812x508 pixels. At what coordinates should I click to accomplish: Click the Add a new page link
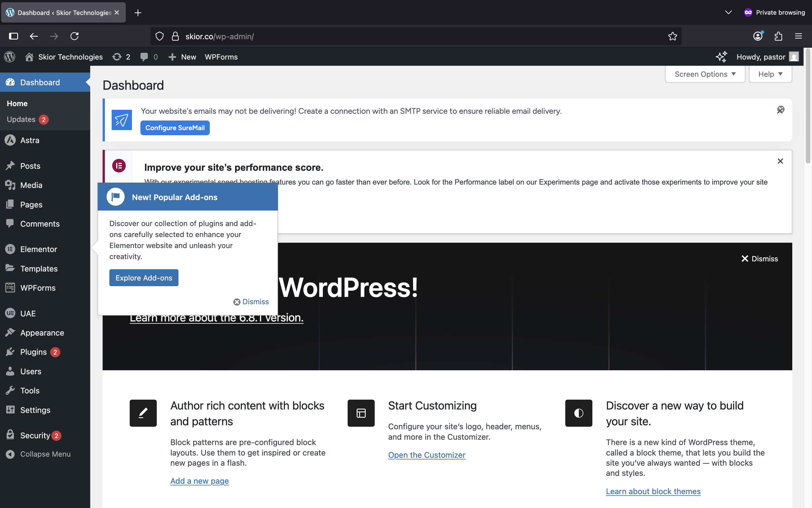click(x=200, y=481)
